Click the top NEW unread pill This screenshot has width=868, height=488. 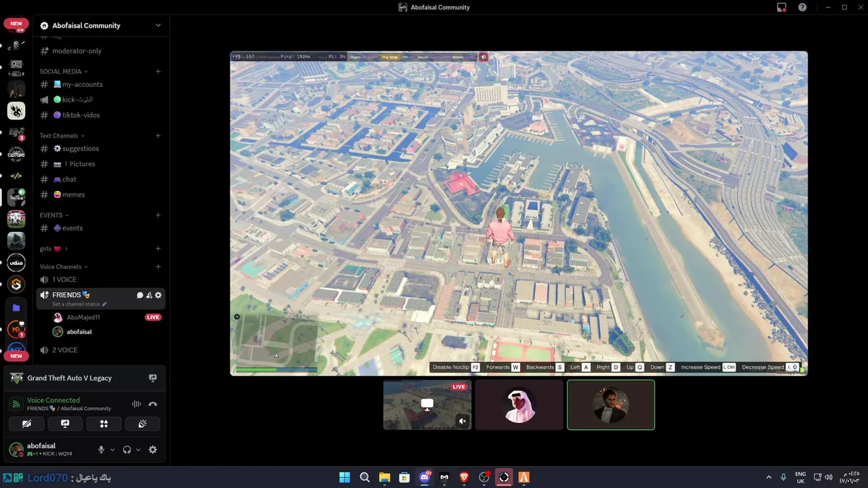point(16,24)
